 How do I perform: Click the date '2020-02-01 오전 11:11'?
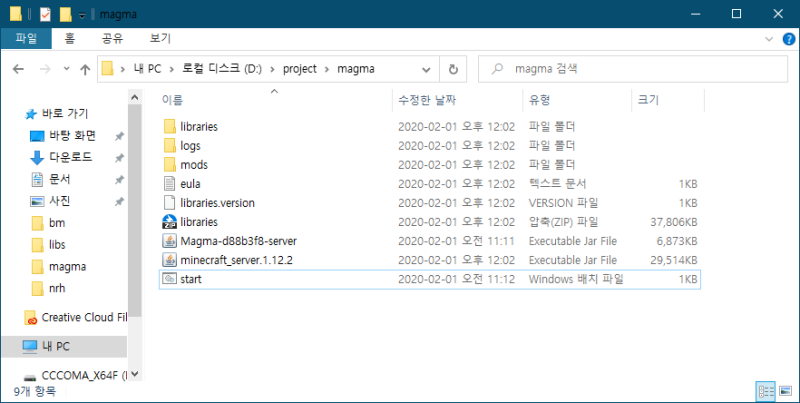click(x=456, y=241)
